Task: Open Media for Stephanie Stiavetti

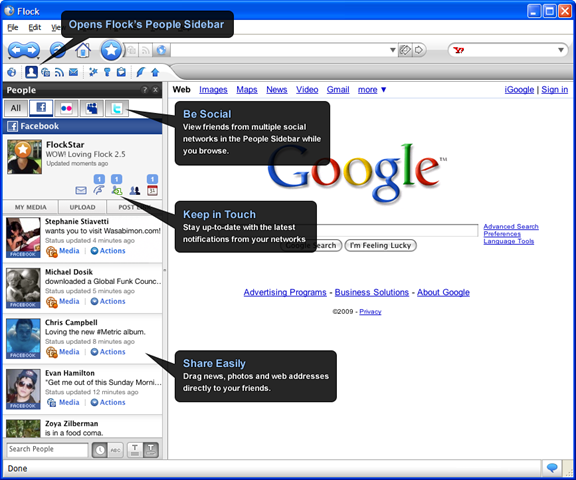Action: tap(63, 251)
